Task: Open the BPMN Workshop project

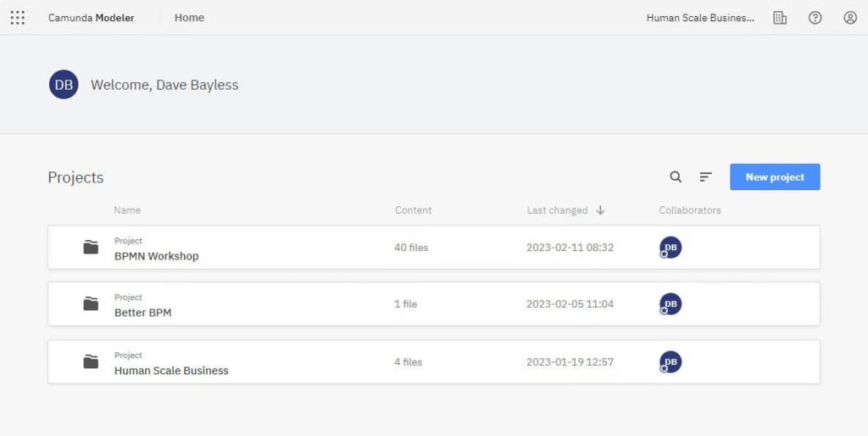Action: point(157,256)
